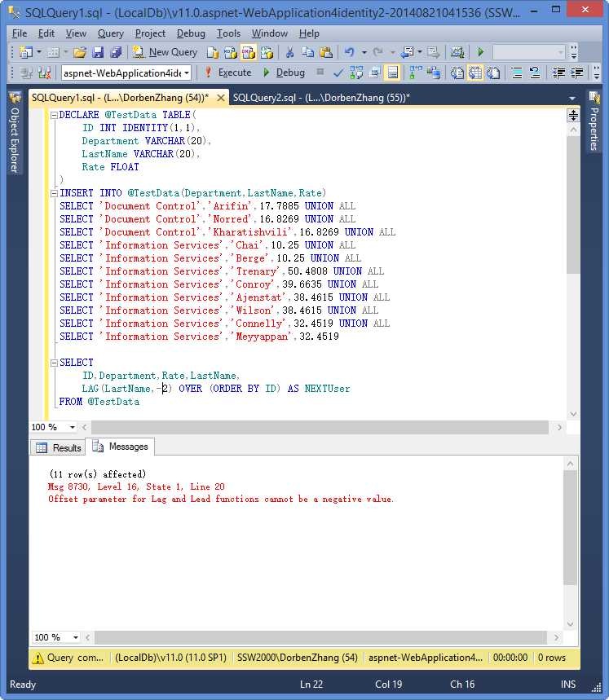Toggle Include Actual Execution Plan
Screen dimensions: 609x700
coord(415,73)
